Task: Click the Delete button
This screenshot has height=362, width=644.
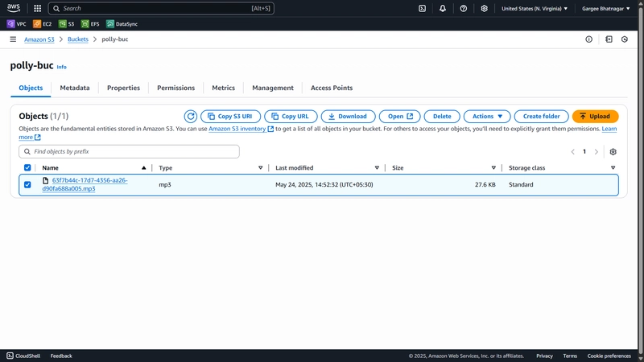Action: [x=442, y=116]
